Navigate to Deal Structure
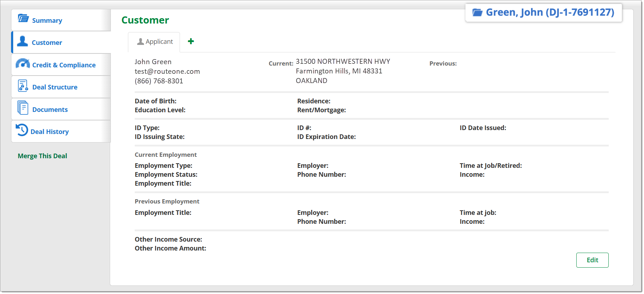Screen dimensions: 644x294 [61, 87]
